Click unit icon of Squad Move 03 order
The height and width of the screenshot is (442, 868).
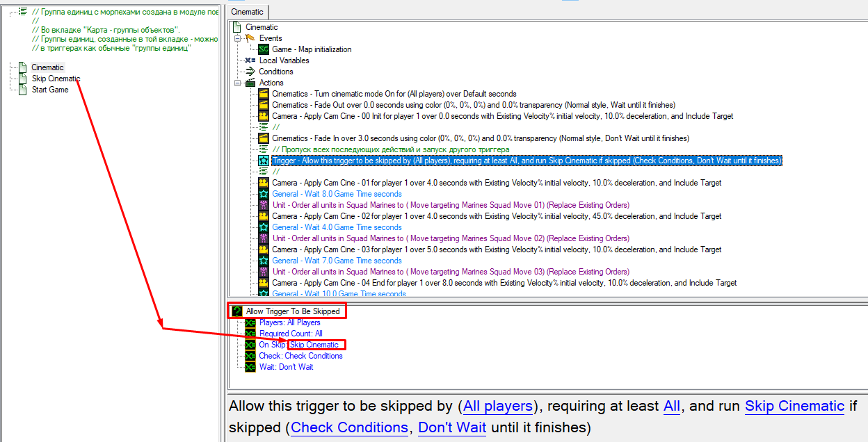264,272
